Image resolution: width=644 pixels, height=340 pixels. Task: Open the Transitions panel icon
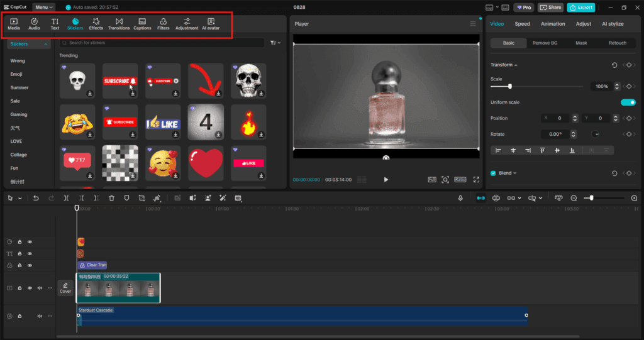click(x=119, y=24)
